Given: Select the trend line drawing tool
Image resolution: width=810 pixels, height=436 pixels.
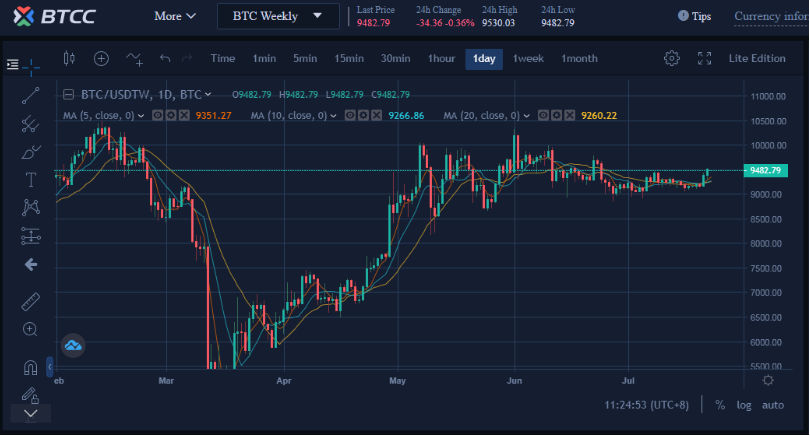Looking at the screenshot, I should pos(30,96).
